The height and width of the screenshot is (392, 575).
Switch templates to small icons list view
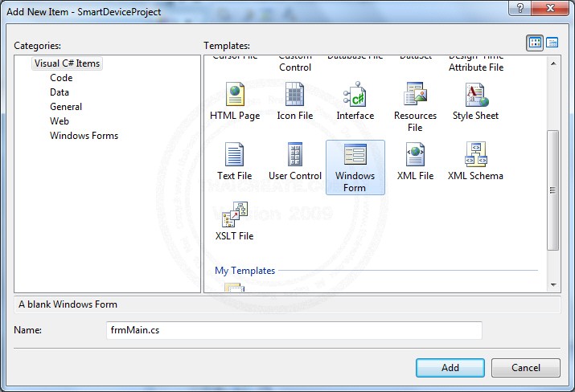coord(552,43)
